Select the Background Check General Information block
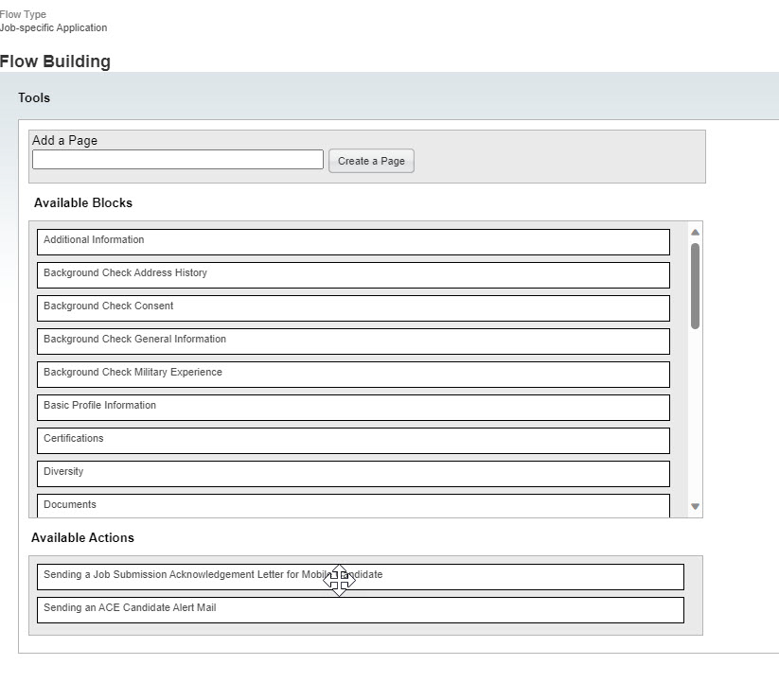The image size is (779, 700). click(x=353, y=341)
